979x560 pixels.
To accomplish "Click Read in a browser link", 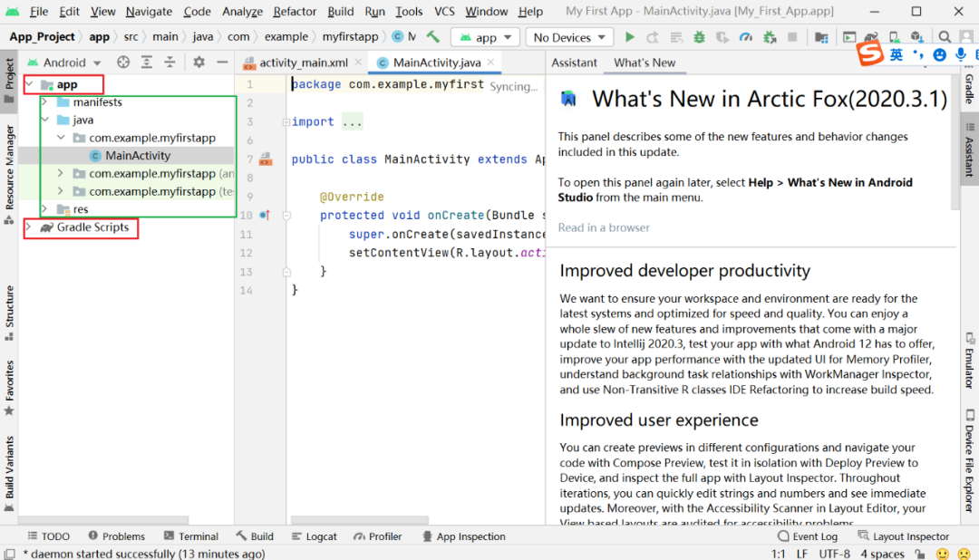I will 604,227.
